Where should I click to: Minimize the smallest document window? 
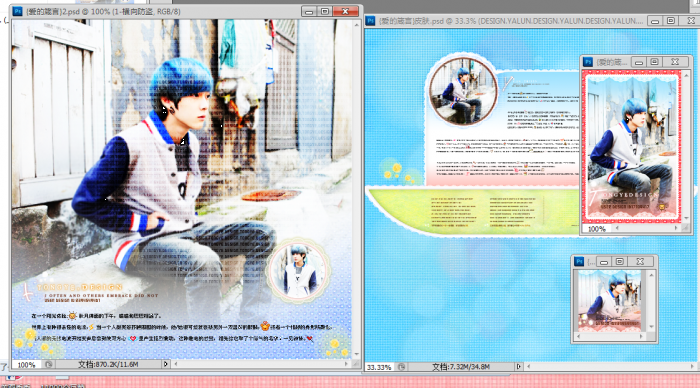coord(604,262)
